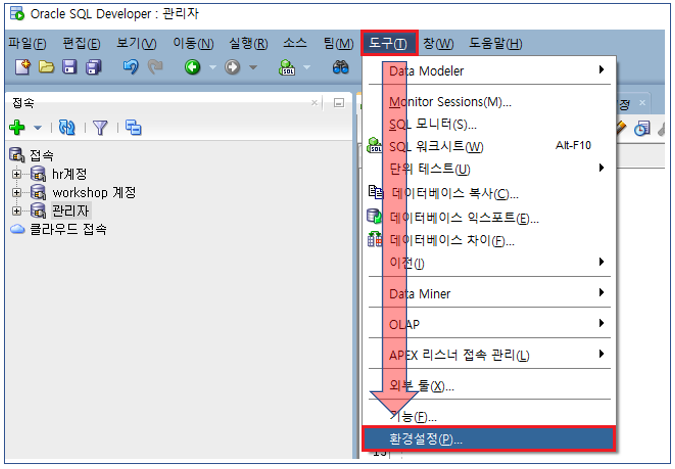Click the Undo toolbar icon
This screenshot has height=469, width=675.
click(x=131, y=67)
